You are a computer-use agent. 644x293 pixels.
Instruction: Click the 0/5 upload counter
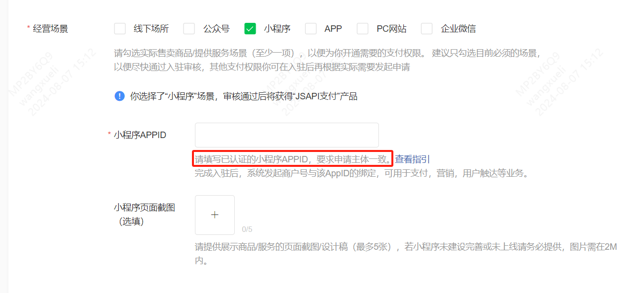tap(247, 229)
